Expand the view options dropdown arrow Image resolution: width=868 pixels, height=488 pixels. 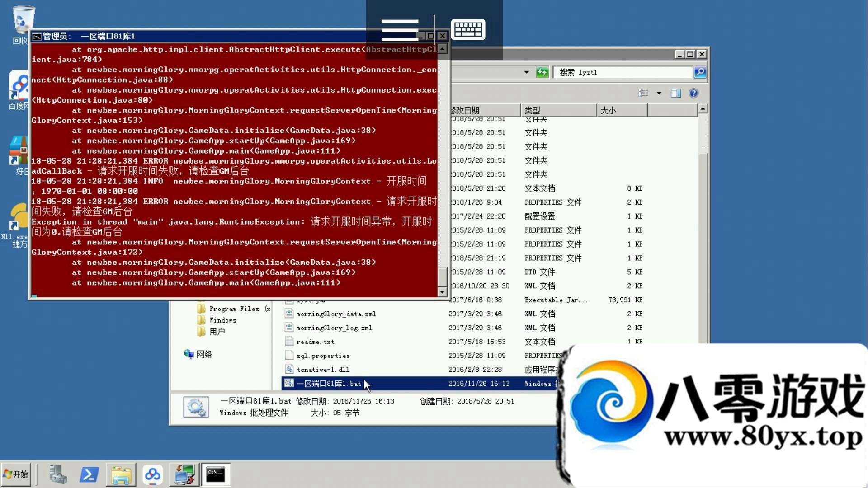(x=659, y=93)
